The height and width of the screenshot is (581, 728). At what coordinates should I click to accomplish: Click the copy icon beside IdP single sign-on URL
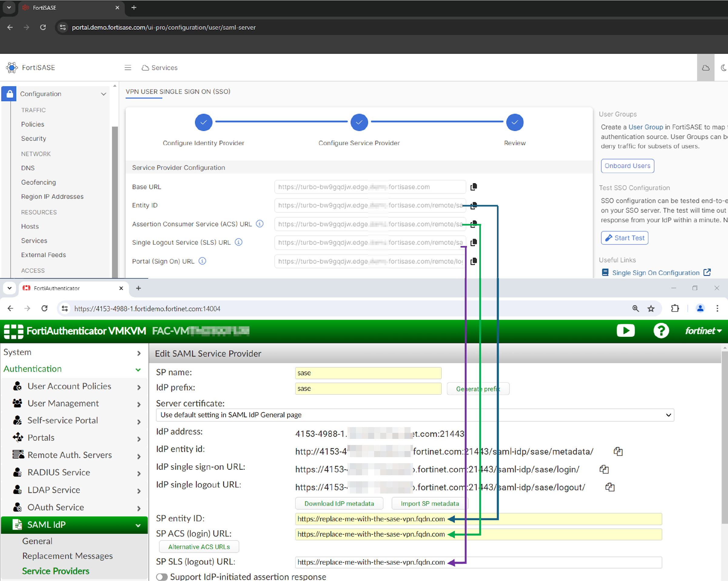point(604,469)
